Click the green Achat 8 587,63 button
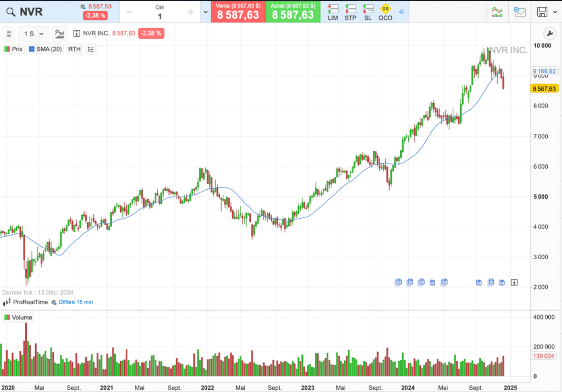Viewport: 562px width, 392px height. pos(293,12)
